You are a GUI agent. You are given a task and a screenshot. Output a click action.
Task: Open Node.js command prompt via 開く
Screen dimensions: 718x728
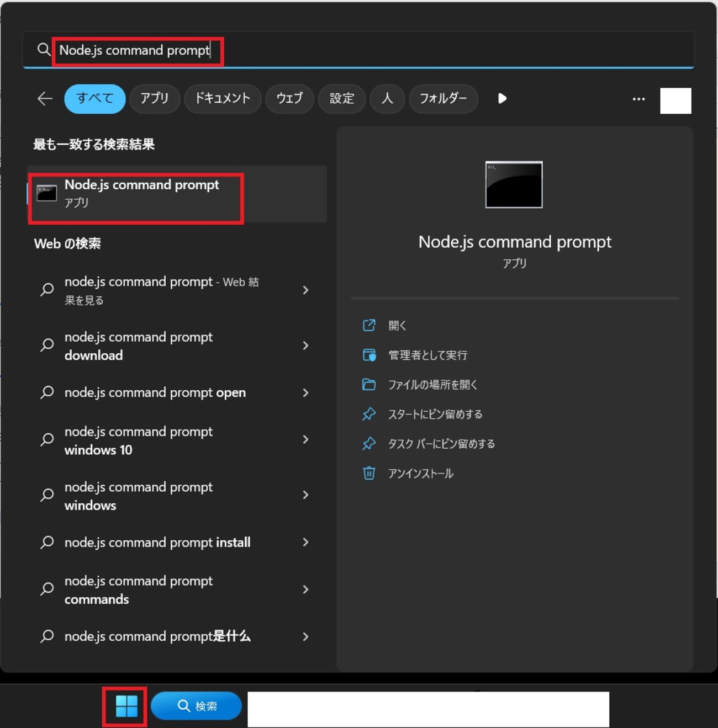coord(397,326)
